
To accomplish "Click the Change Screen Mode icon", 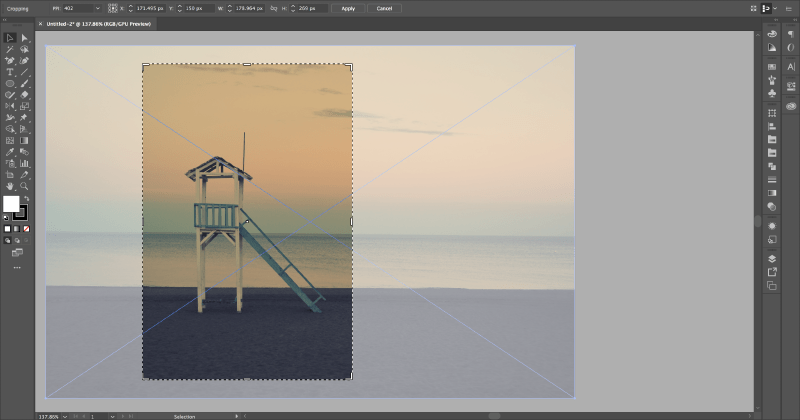I will (x=17, y=253).
